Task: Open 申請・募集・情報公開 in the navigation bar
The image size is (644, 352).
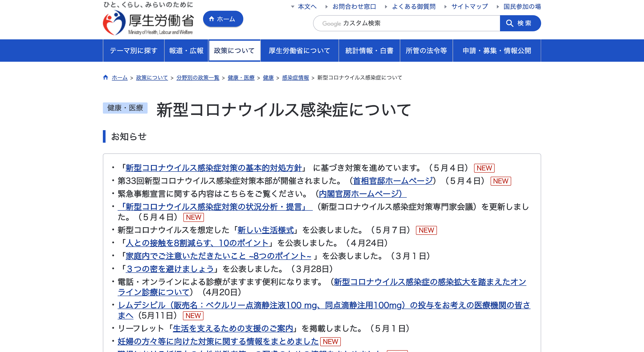Action: click(x=496, y=51)
